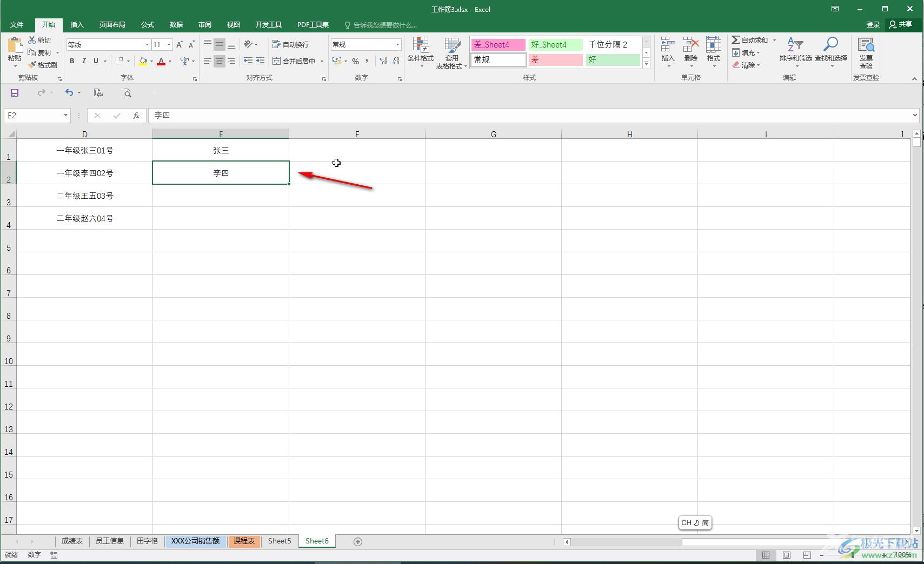Expand the cell styles gallery

tap(647, 63)
